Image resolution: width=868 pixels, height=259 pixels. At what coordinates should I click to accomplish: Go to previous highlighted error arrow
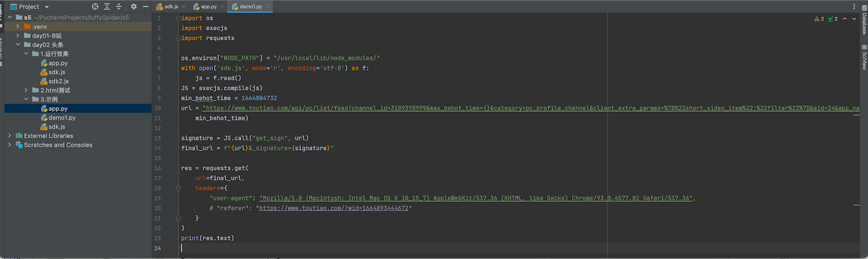[844, 19]
